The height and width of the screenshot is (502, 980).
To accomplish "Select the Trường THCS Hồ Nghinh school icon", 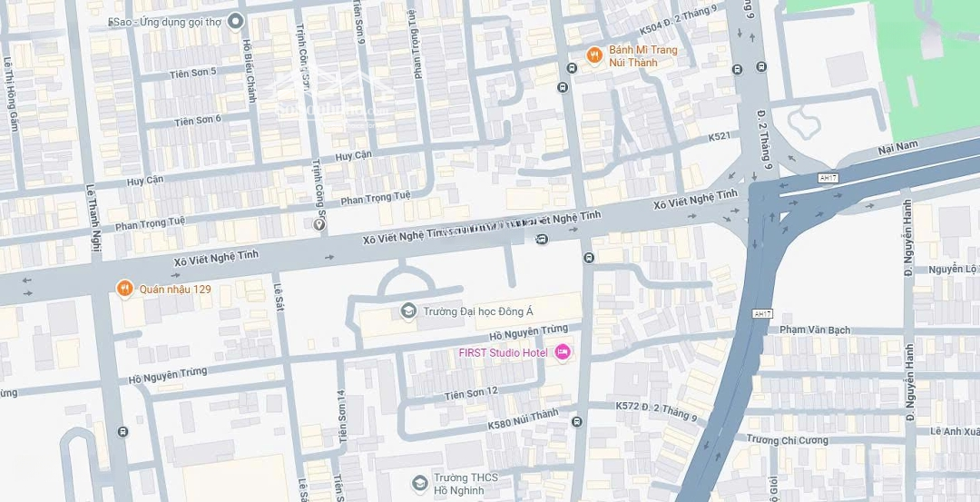I will click(x=420, y=483).
